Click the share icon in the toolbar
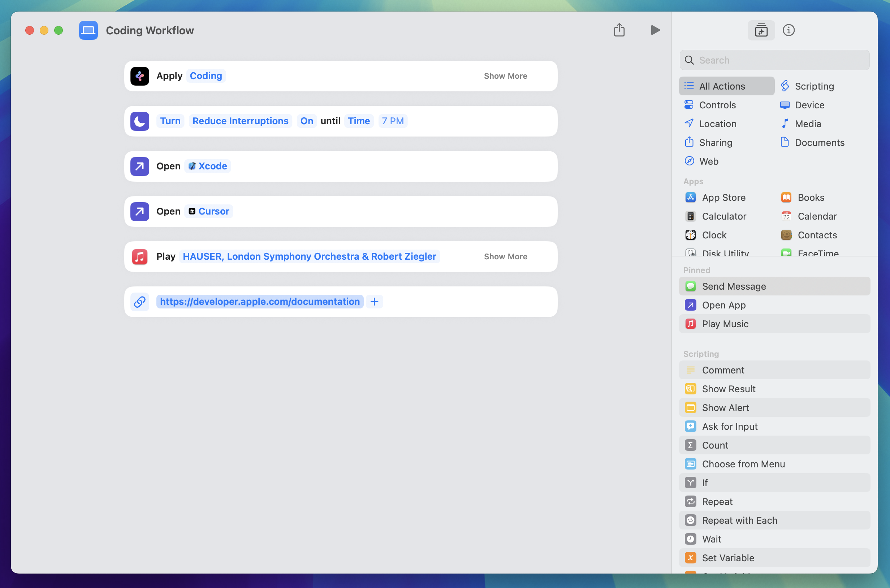The height and width of the screenshot is (588, 890). (x=619, y=30)
